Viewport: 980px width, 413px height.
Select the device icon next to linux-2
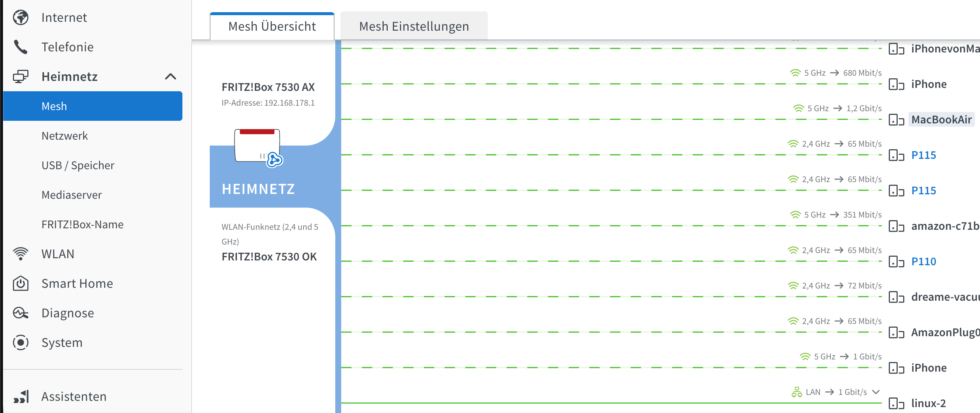896,403
